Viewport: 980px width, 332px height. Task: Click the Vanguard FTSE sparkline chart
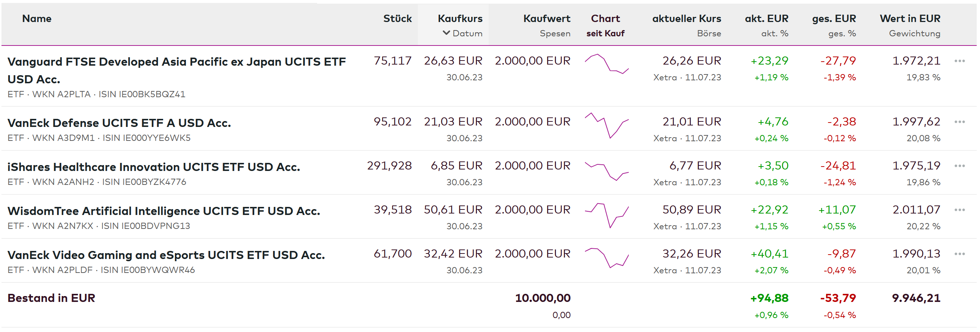click(x=606, y=64)
